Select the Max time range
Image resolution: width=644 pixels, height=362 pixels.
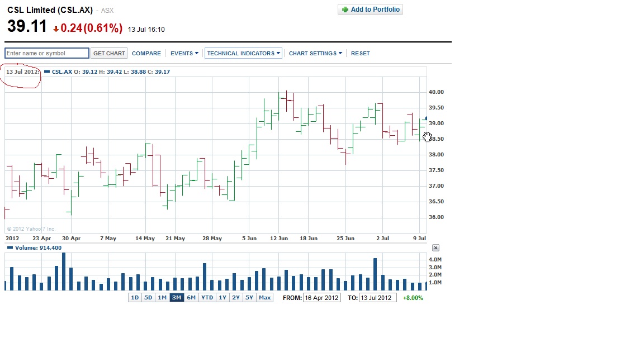(x=265, y=298)
